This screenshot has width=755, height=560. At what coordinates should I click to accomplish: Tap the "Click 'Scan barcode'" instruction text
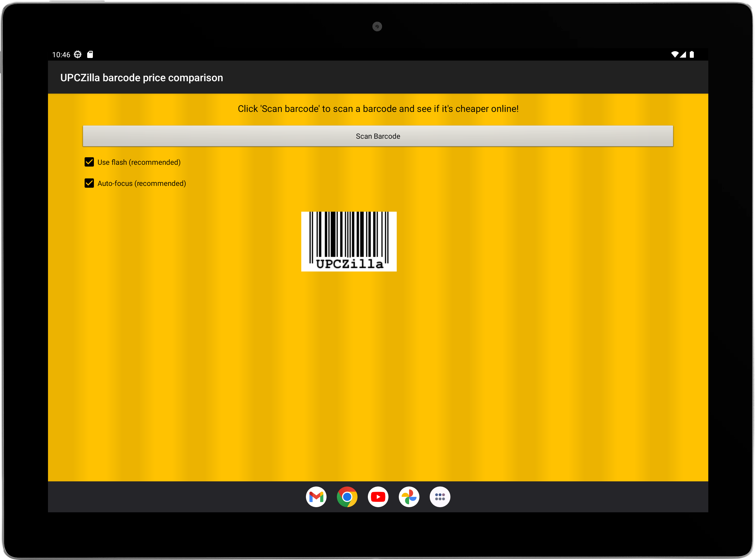[x=378, y=109]
